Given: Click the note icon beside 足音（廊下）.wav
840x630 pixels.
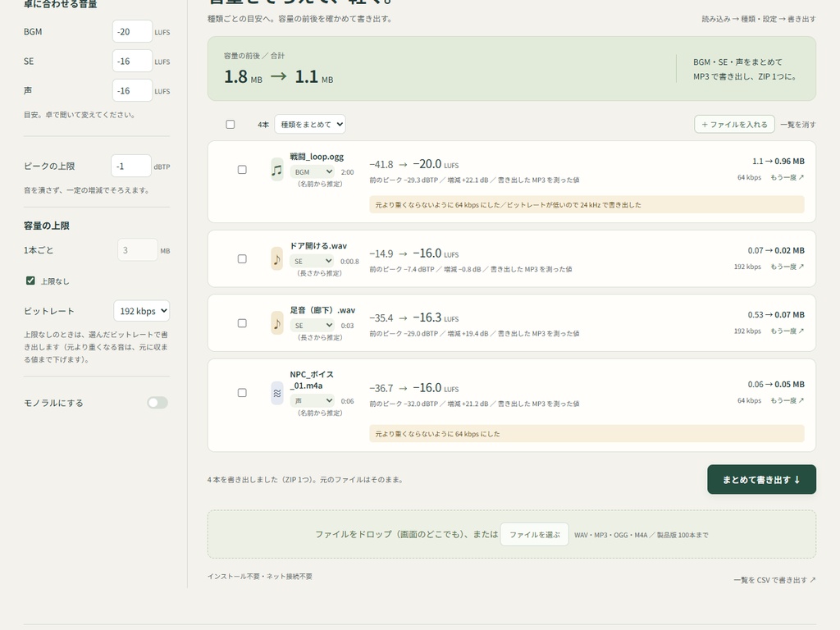Looking at the screenshot, I should [276, 323].
